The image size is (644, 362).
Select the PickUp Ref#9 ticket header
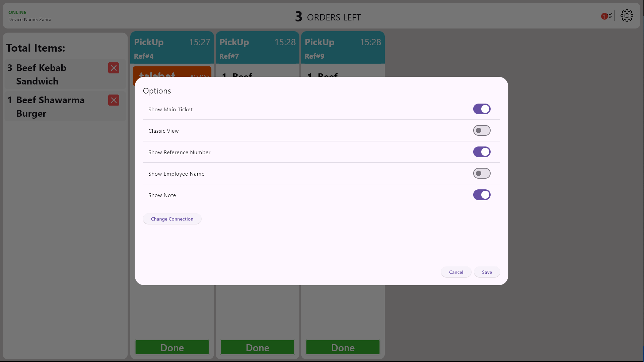pos(343,48)
